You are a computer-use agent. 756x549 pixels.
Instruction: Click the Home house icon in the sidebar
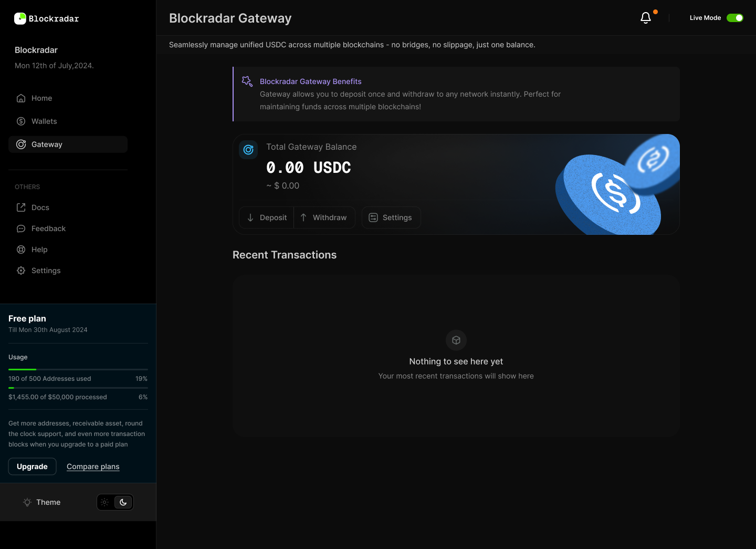click(x=21, y=98)
